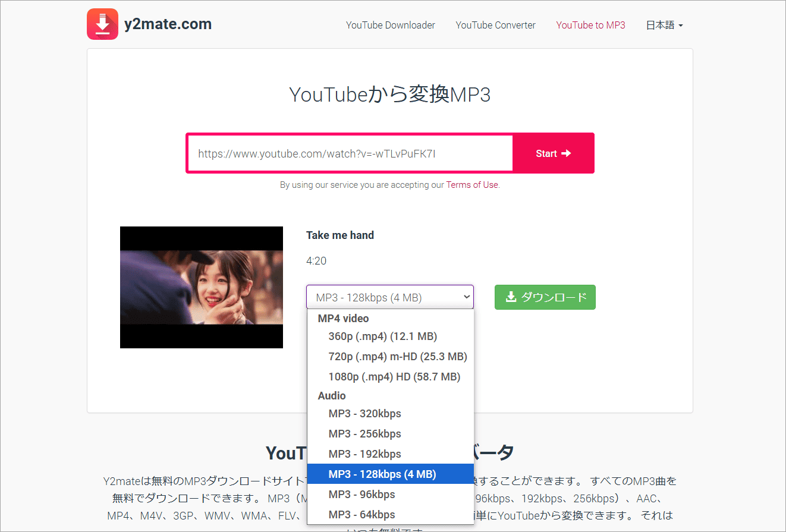
Task: Select MP3 - 192kbps audio option
Action: point(391,454)
